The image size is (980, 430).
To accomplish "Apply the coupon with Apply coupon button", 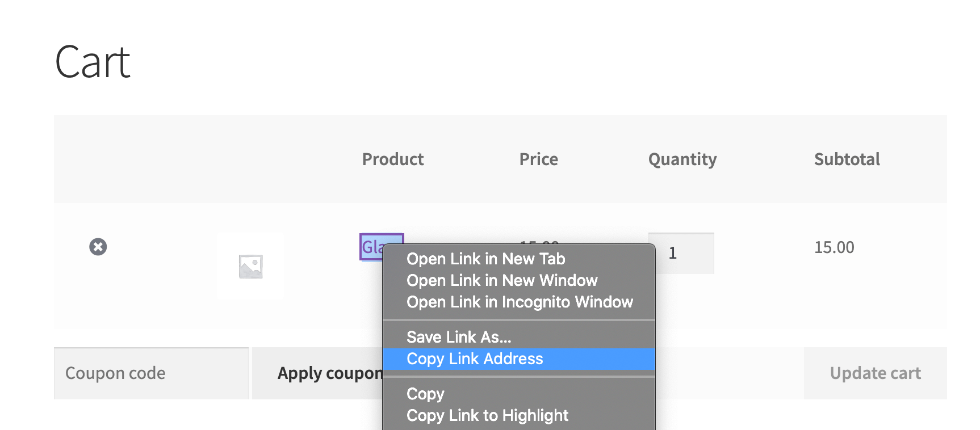I will click(318, 373).
